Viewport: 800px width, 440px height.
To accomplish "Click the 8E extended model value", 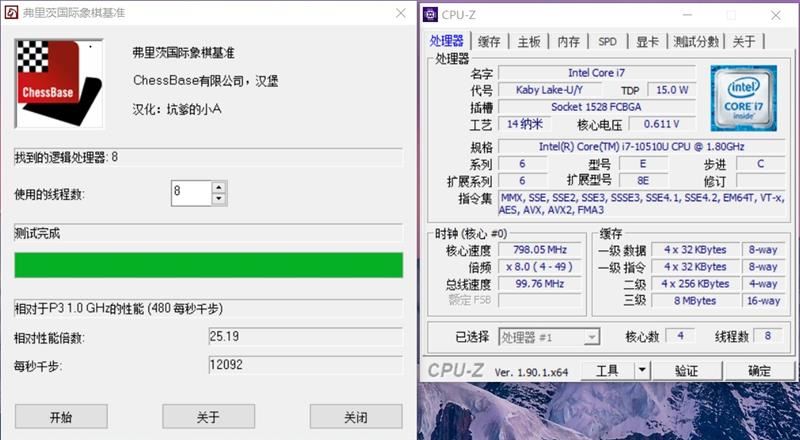I will pyautogui.click(x=643, y=181).
